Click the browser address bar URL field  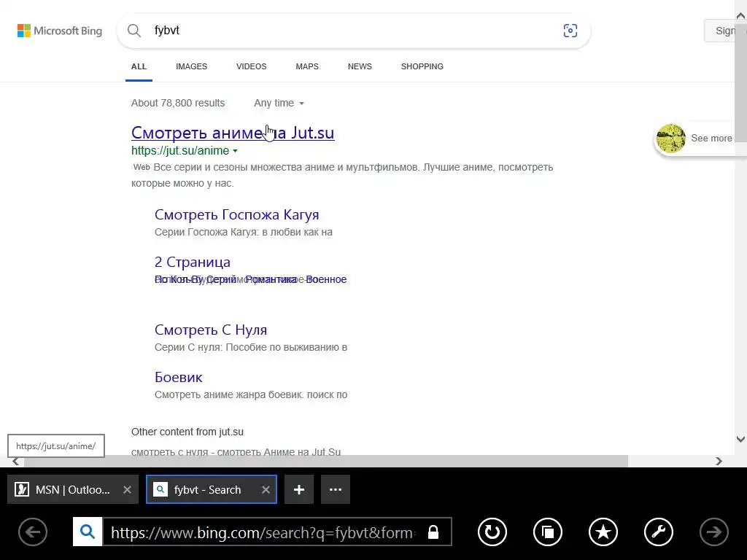click(263, 532)
